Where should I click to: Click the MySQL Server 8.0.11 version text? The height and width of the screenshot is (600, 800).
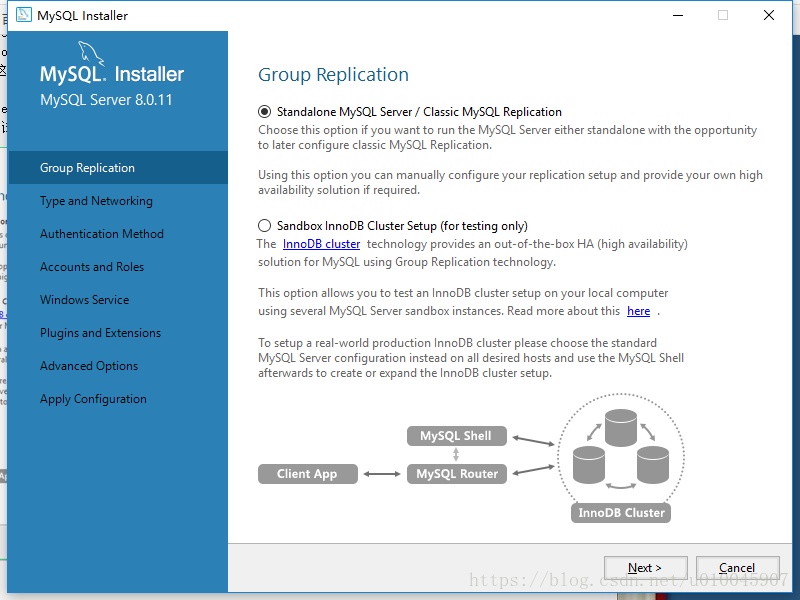[106, 100]
